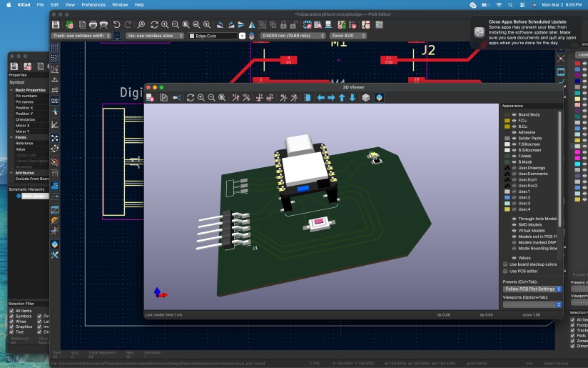Hide the F.Silkscreen layer in Appearance
The image size is (588, 368).
(x=513, y=144)
